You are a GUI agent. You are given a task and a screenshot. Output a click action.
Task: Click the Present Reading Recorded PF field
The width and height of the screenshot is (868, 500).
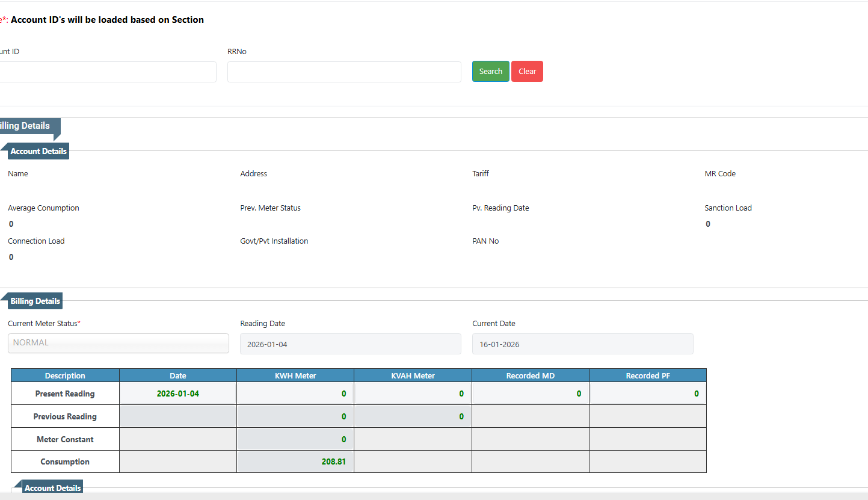(647, 394)
